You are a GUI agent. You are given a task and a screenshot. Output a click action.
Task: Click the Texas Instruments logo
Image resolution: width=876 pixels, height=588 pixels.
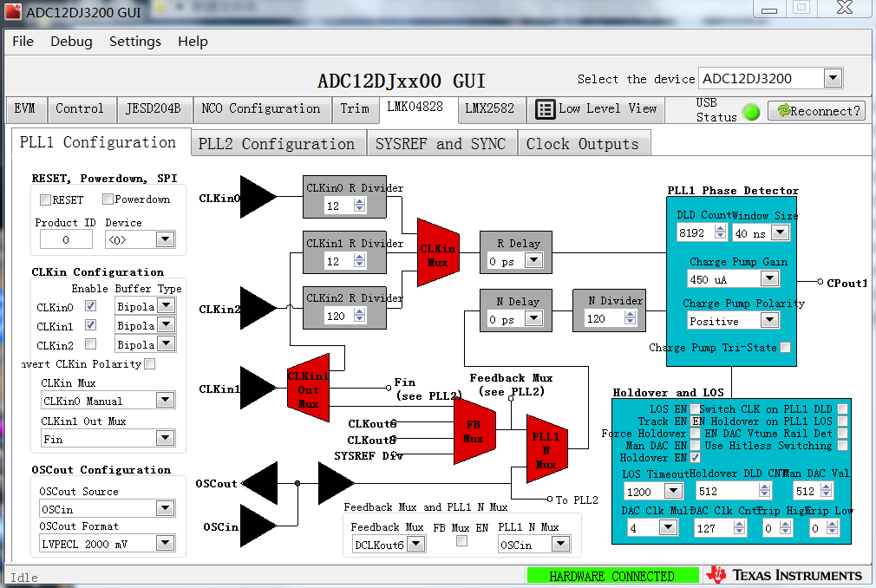785,575
